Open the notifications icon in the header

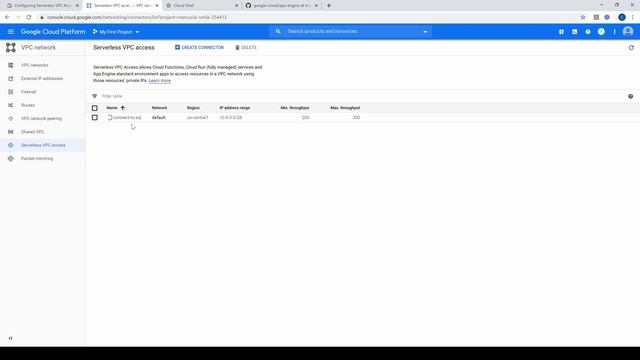pos(601,32)
